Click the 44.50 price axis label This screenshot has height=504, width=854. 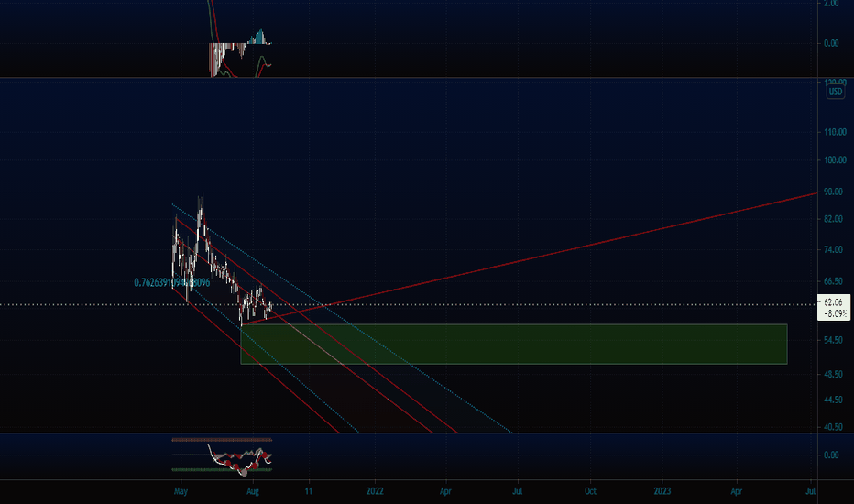tap(833, 400)
